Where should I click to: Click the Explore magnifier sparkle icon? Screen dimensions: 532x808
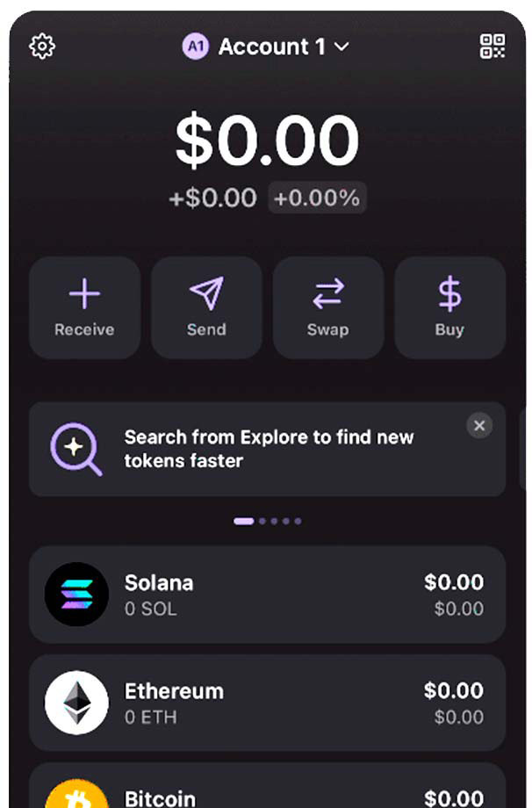pos(75,449)
